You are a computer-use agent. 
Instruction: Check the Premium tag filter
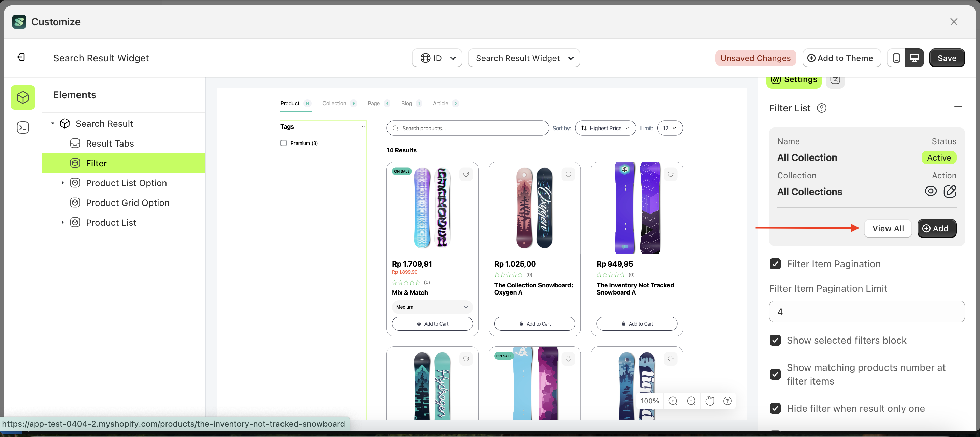point(284,143)
